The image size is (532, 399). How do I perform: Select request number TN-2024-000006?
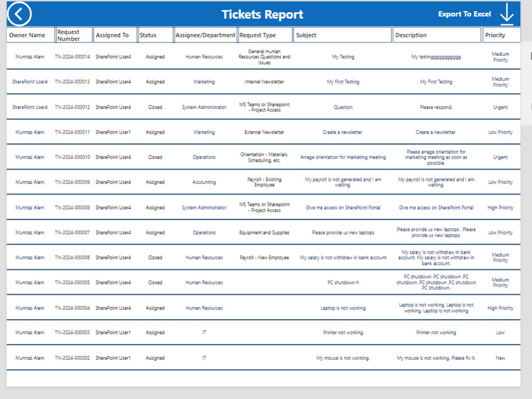tap(72, 257)
